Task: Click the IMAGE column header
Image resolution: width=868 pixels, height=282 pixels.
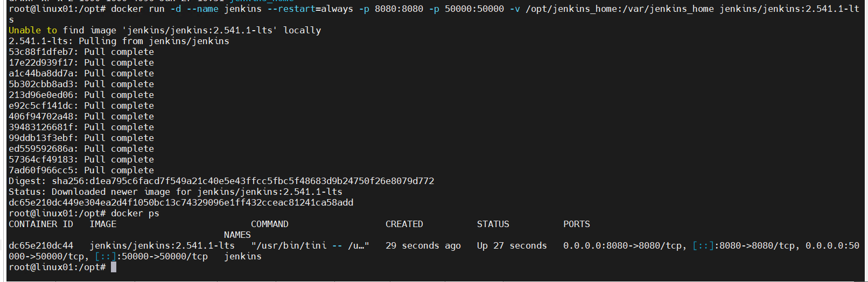Action: 103,224
